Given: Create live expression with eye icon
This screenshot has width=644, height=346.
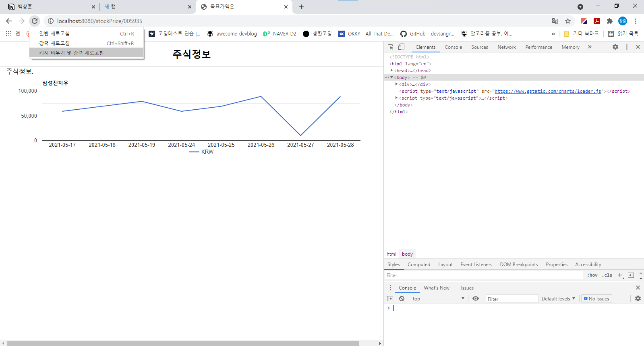Looking at the screenshot, I should click(x=476, y=299).
